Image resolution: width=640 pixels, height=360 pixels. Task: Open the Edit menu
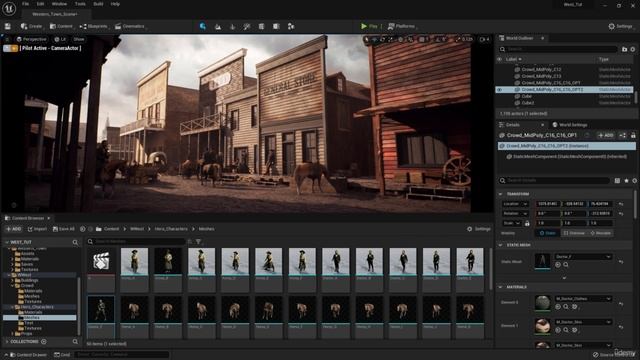click(x=40, y=4)
